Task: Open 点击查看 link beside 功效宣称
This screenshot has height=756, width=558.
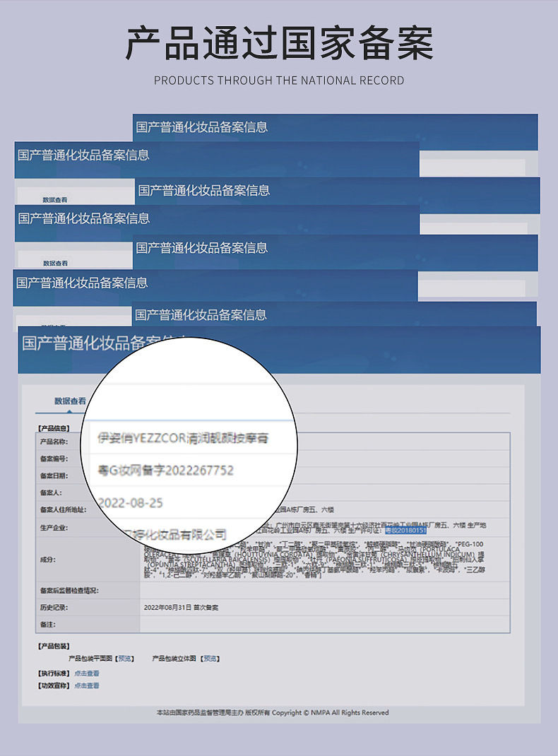Action: [x=87, y=685]
